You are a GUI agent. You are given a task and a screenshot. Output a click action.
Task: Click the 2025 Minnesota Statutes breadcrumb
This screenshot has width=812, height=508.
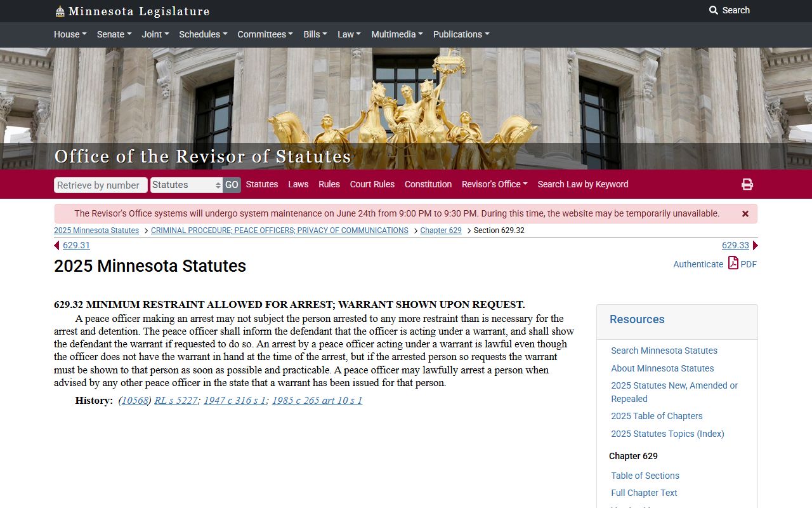[x=96, y=231]
